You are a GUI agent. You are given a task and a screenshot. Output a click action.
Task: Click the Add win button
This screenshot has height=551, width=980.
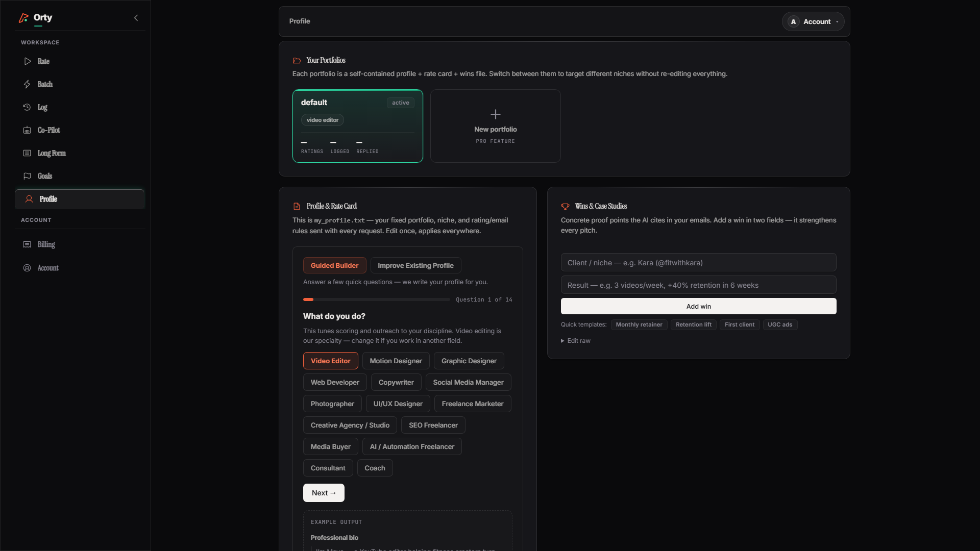click(698, 306)
